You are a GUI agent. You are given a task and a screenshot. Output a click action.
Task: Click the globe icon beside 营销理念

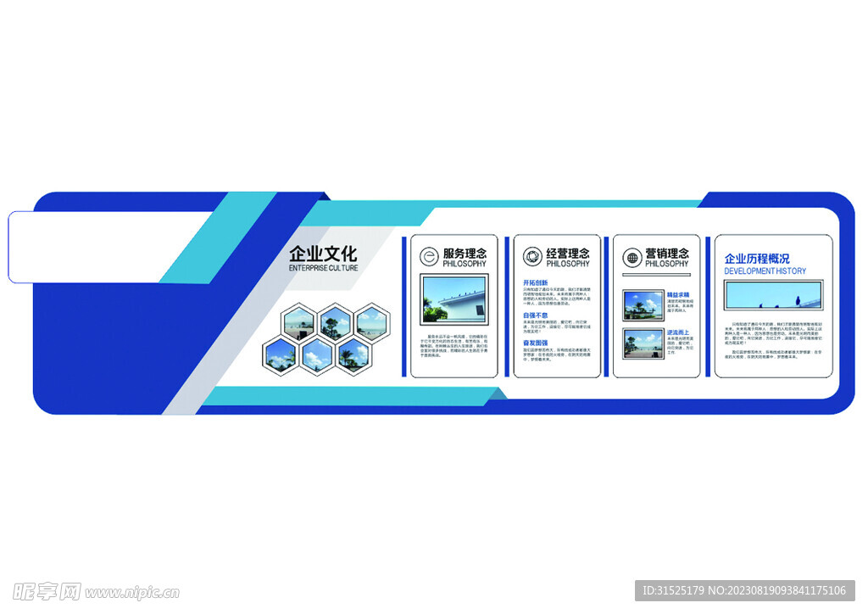click(x=632, y=258)
